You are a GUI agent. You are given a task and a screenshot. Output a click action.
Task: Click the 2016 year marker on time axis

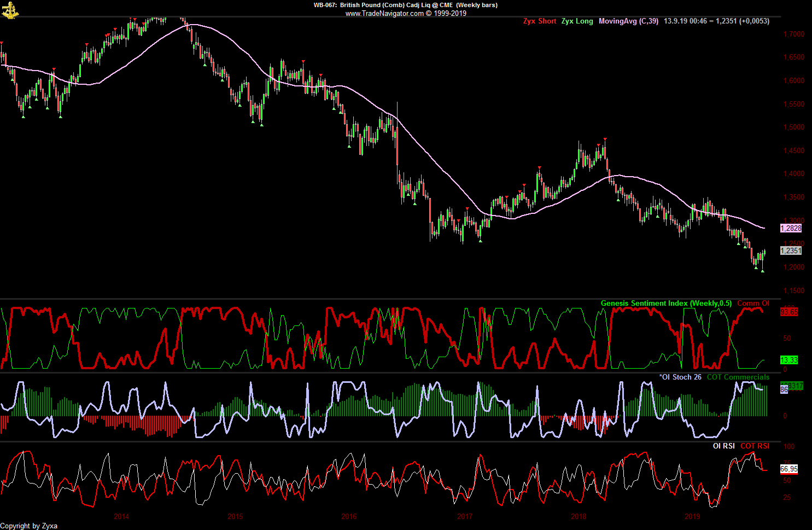coord(349,516)
